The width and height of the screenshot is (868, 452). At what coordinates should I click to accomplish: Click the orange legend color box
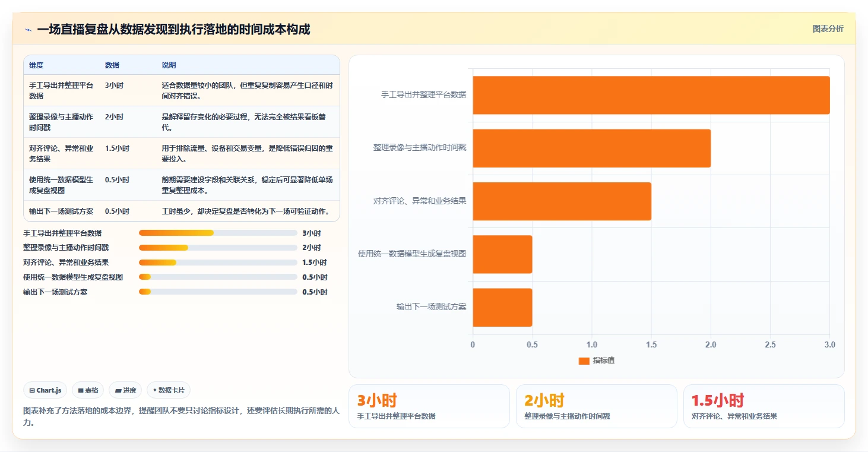584,361
